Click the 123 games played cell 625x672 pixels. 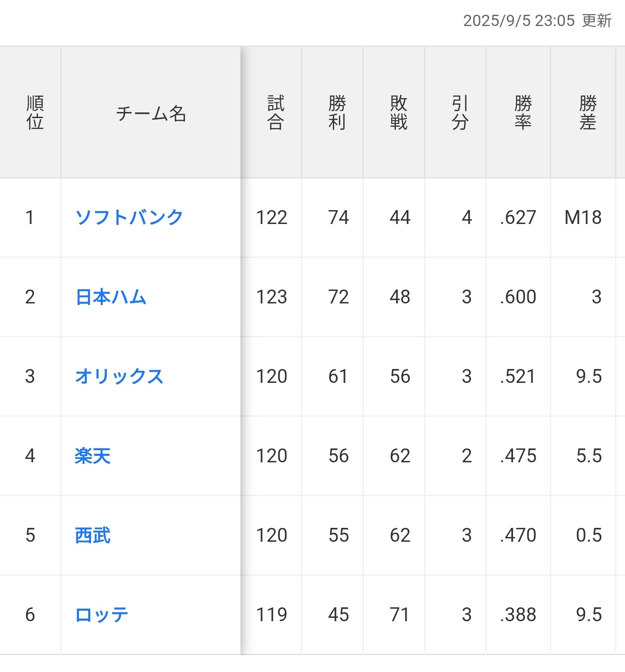point(272,297)
